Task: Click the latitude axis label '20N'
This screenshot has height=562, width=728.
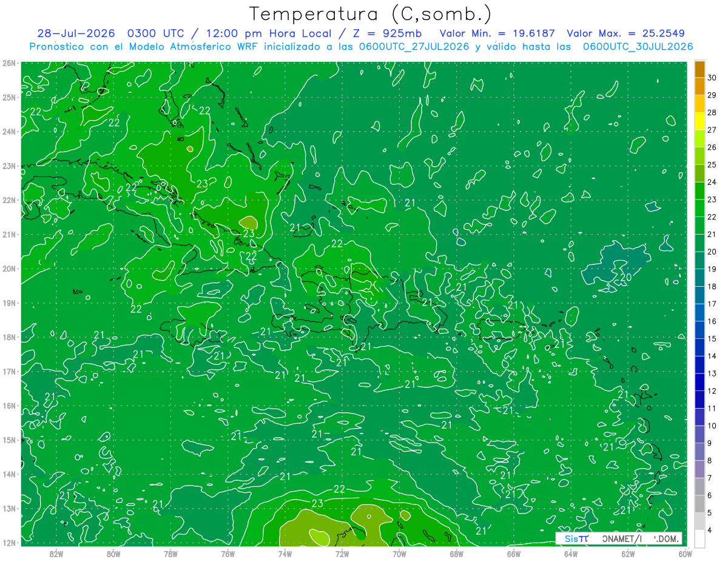Action: click(x=8, y=269)
